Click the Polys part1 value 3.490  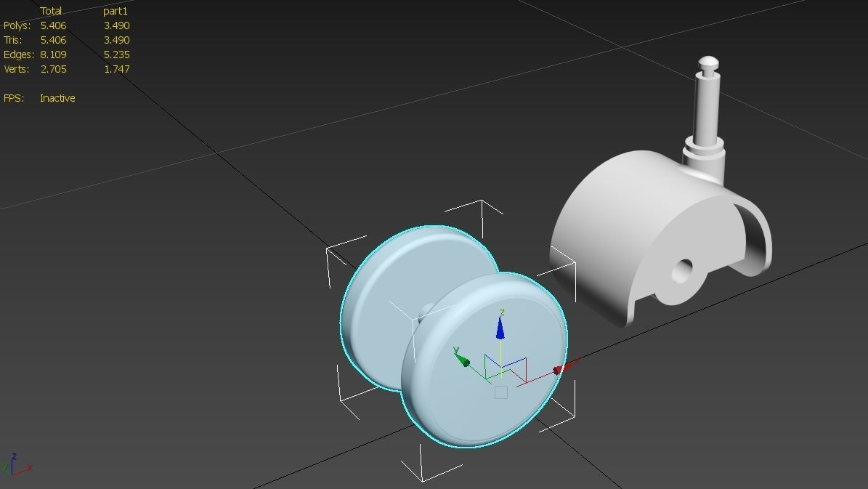pos(116,25)
